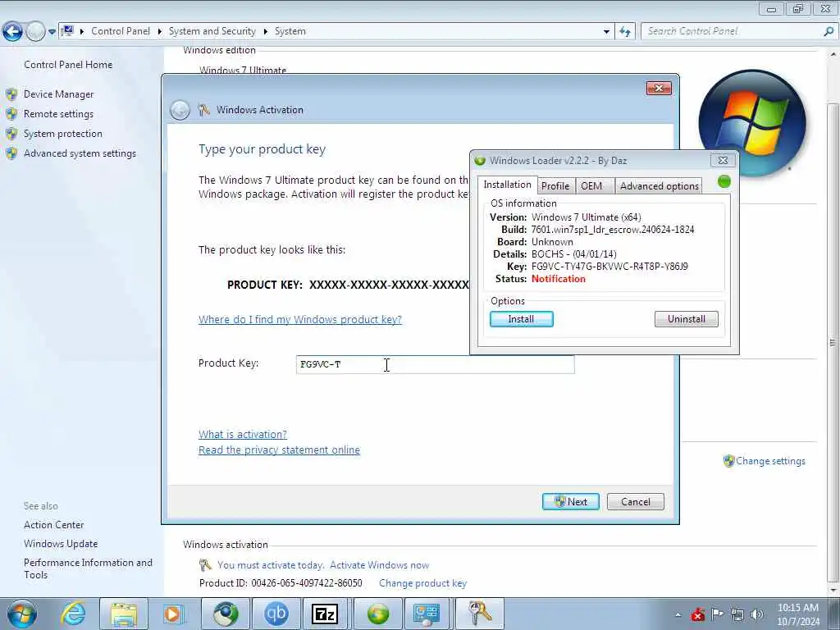Click the Uninstall button in Windows Loader
840x630 pixels.
click(x=687, y=319)
